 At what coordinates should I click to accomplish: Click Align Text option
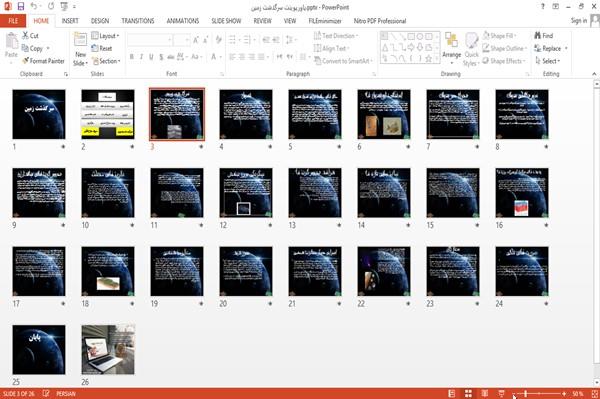(331, 48)
